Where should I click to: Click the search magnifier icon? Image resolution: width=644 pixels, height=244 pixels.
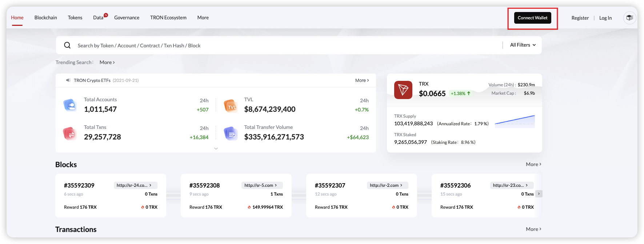point(67,45)
